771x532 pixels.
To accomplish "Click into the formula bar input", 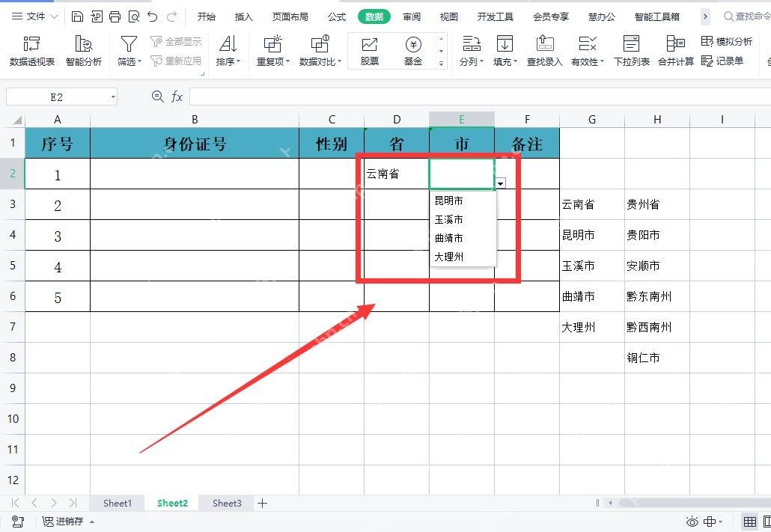I will tap(480, 97).
